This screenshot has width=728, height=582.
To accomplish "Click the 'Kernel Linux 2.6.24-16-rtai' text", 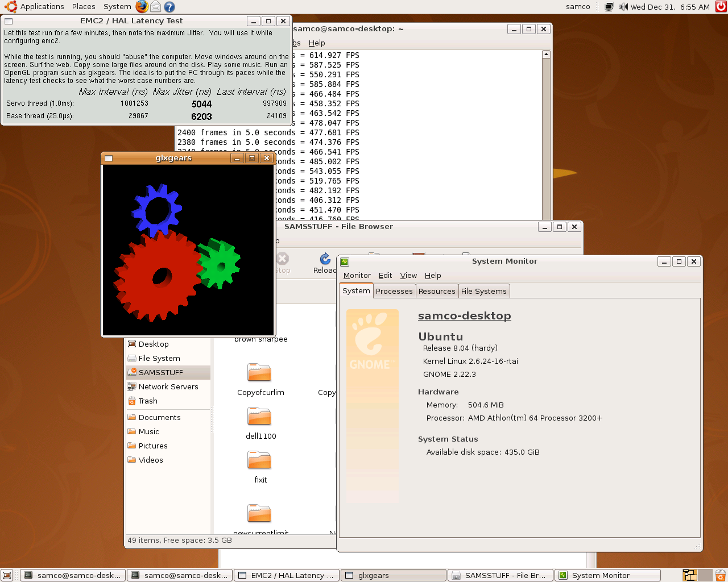I will [470, 361].
